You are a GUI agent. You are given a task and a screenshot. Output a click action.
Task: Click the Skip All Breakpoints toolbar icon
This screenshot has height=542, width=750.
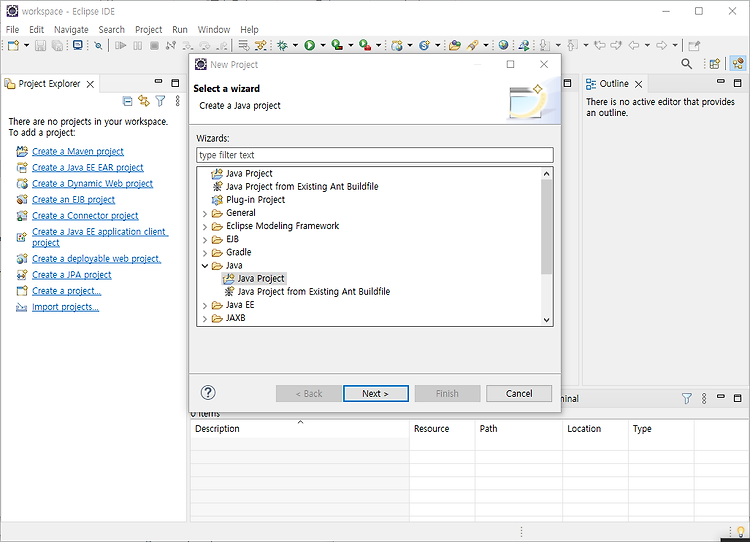pyautogui.click(x=98, y=45)
